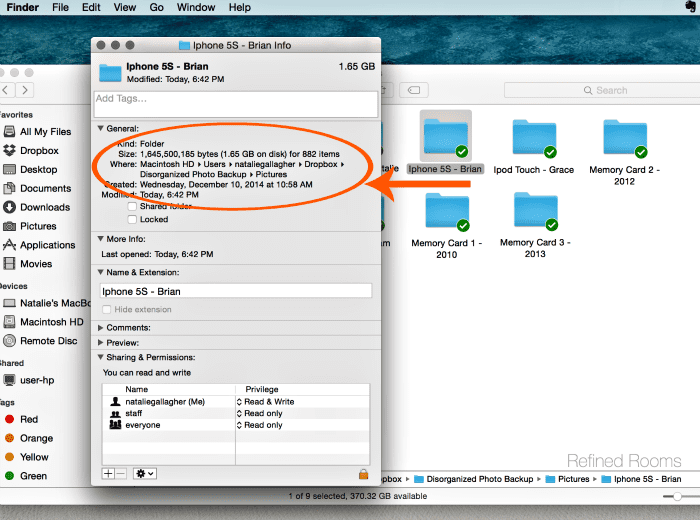Viewport: 700px width, 520px height.
Task: Add a user with plus button
Action: pyautogui.click(x=108, y=474)
